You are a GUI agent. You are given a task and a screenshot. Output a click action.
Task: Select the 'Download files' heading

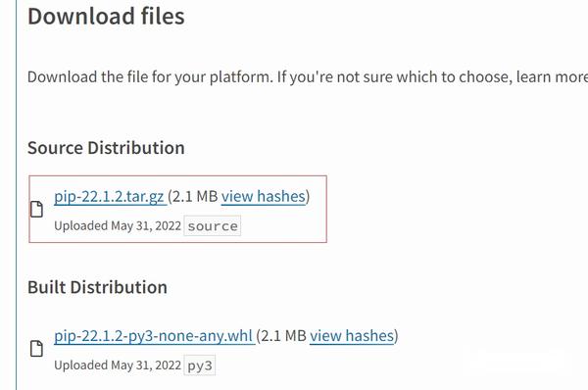click(106, 17)
